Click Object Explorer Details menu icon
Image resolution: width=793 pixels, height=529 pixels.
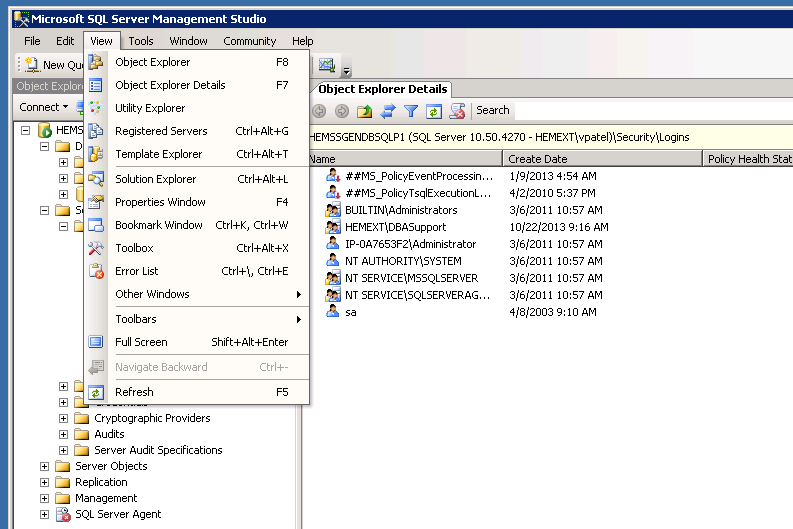(x=96, y=85)
